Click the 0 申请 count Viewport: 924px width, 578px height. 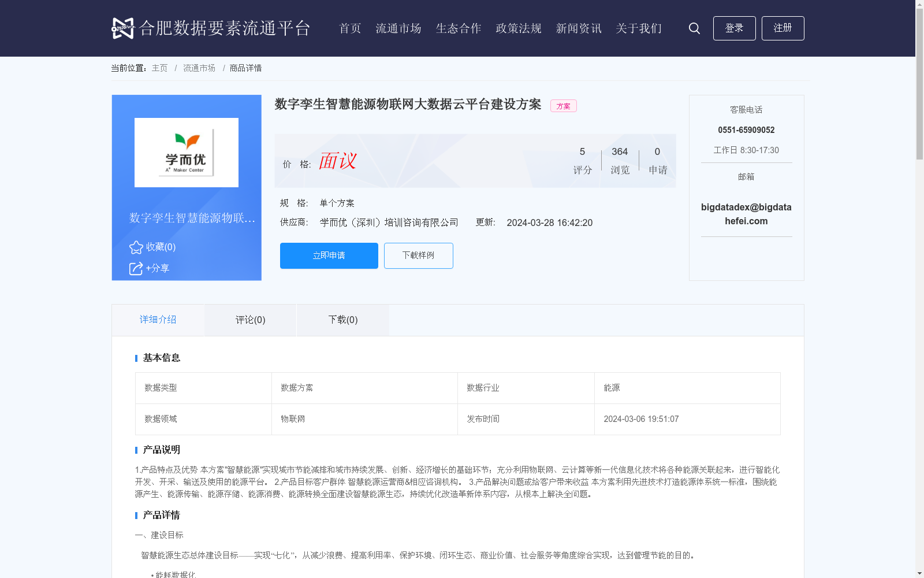(658, 161)
